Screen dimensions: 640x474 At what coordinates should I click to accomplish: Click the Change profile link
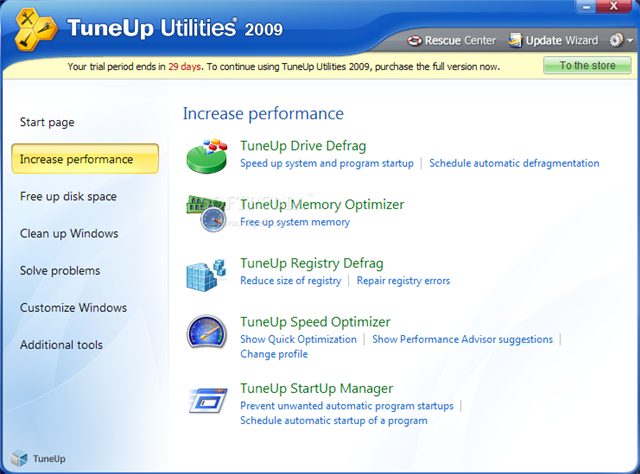click(x=274, y=354)
